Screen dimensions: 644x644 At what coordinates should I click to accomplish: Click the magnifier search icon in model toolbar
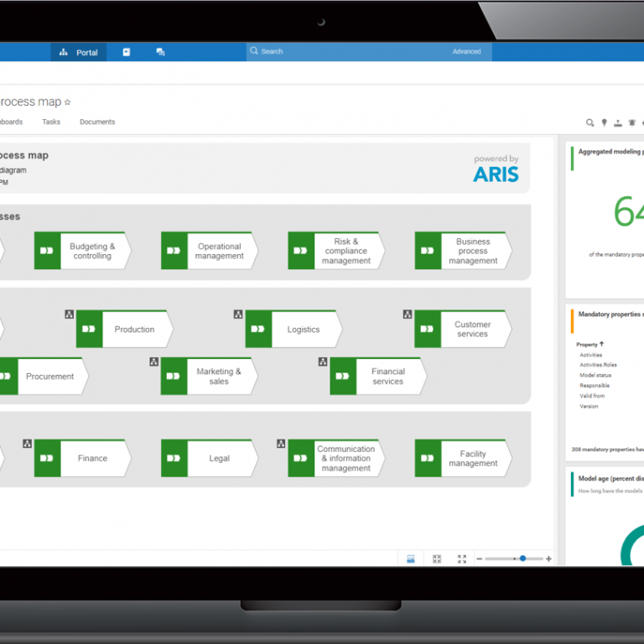tap(590, 122)
